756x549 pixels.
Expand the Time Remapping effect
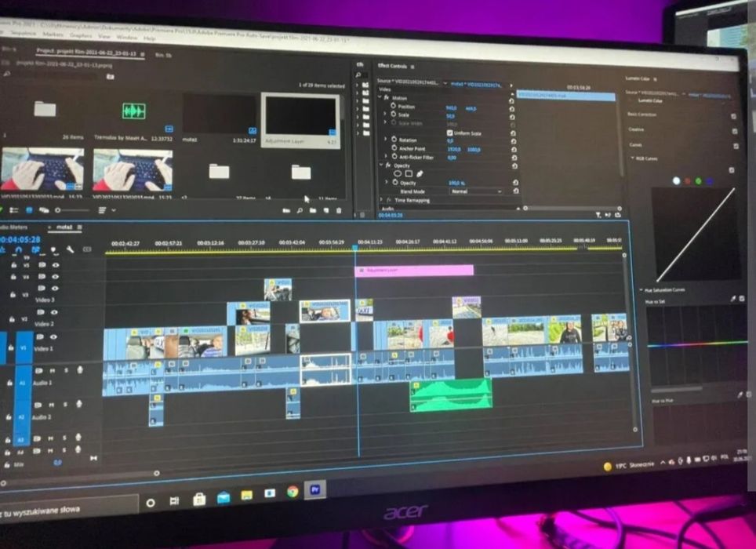click(x=381, y=199)
